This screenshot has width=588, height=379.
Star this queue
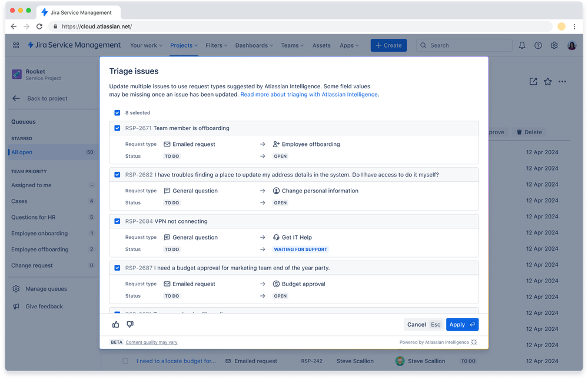548,81
